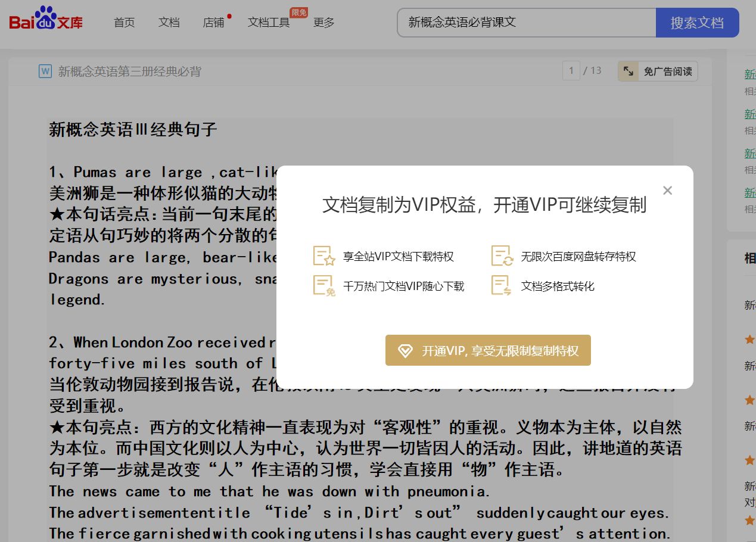
Task: Open 店铺 with the red notification dot
Action: point(213,22)
